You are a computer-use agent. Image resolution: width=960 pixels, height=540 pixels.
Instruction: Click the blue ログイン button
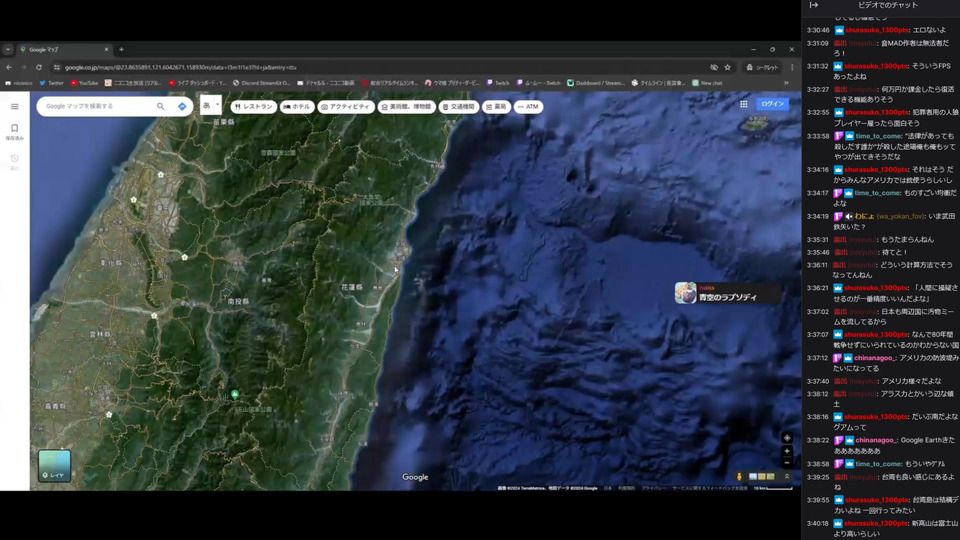[x=772, y=104]
